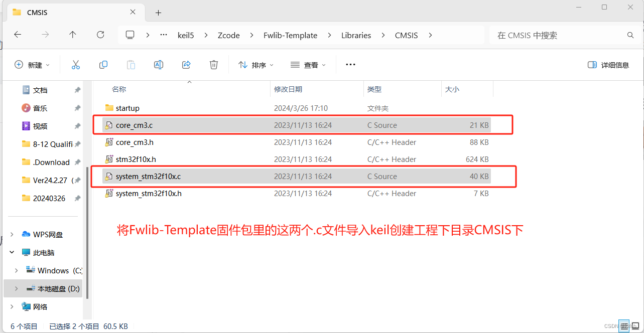Image resolution: width=644 pixels, height=333 pixels.
Task: Open 音乐 in the sidebar
Action: click(x=40, y=108)
